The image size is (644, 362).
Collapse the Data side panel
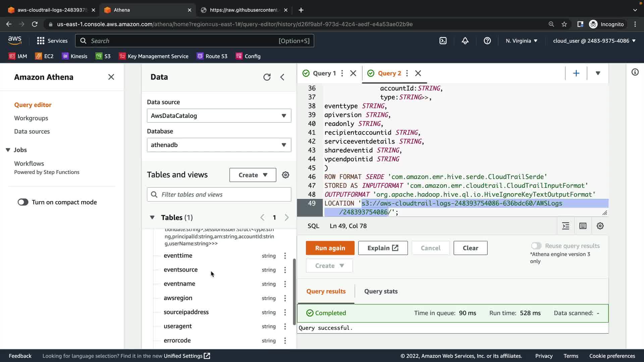pos(282,77)
